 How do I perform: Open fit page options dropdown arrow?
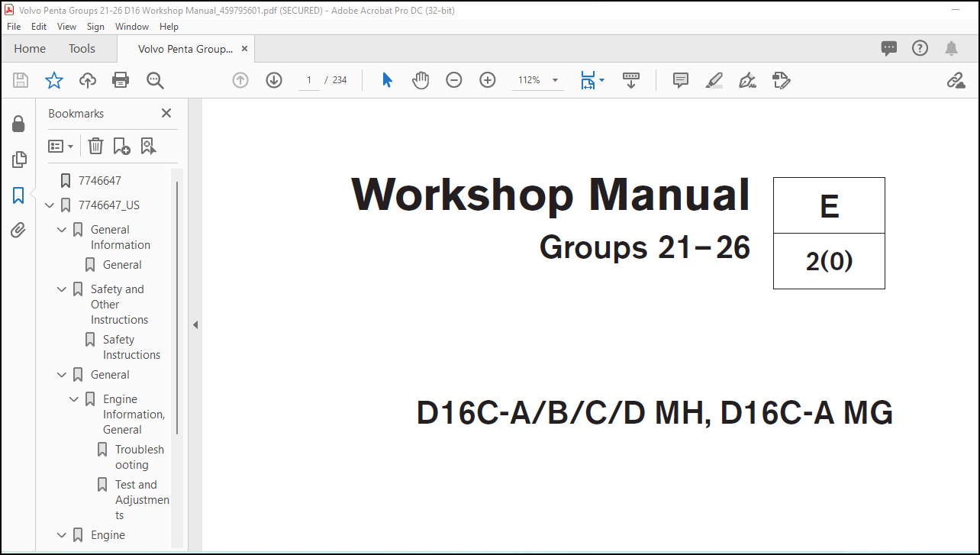coord(601,80)
